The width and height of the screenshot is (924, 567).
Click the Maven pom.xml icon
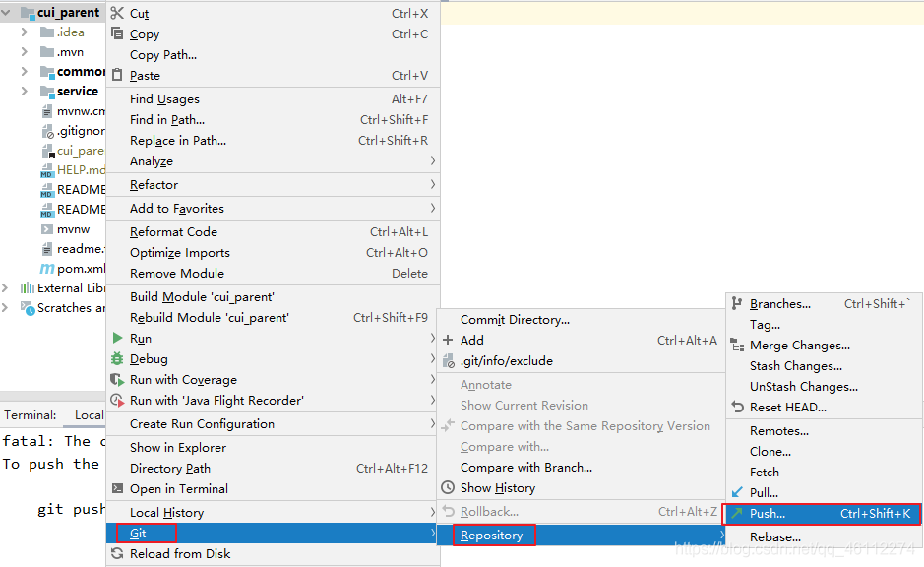(x=46, y=269)
